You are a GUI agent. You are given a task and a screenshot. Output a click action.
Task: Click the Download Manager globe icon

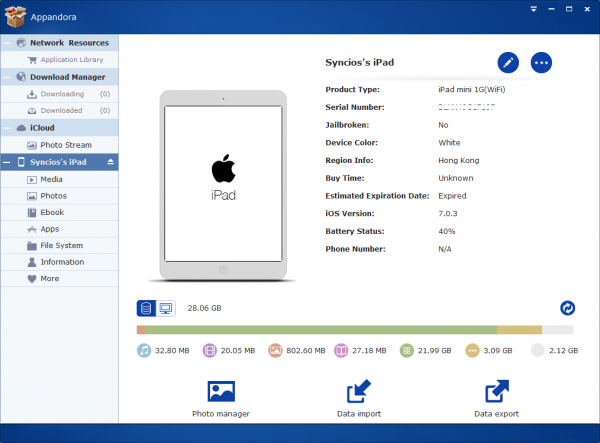pyautogui.click(x=21, y=77)
